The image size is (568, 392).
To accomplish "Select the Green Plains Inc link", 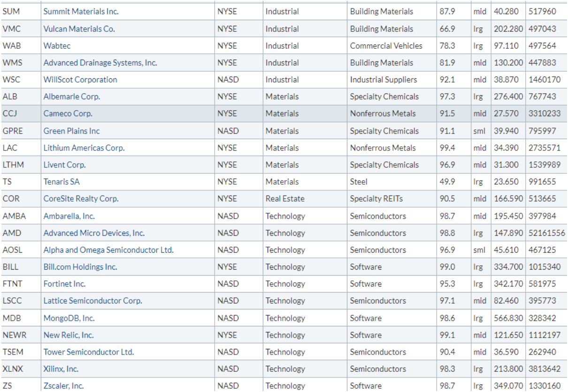I will click(72, 131).
